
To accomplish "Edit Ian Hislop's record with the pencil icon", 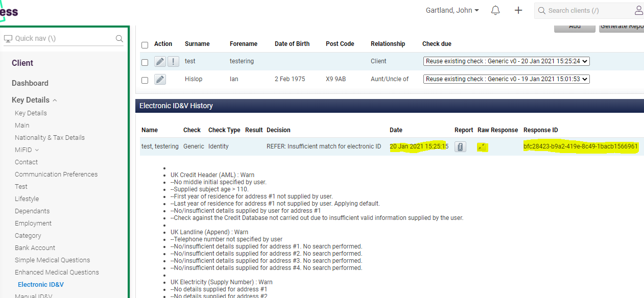I will [x=160, y=79].
